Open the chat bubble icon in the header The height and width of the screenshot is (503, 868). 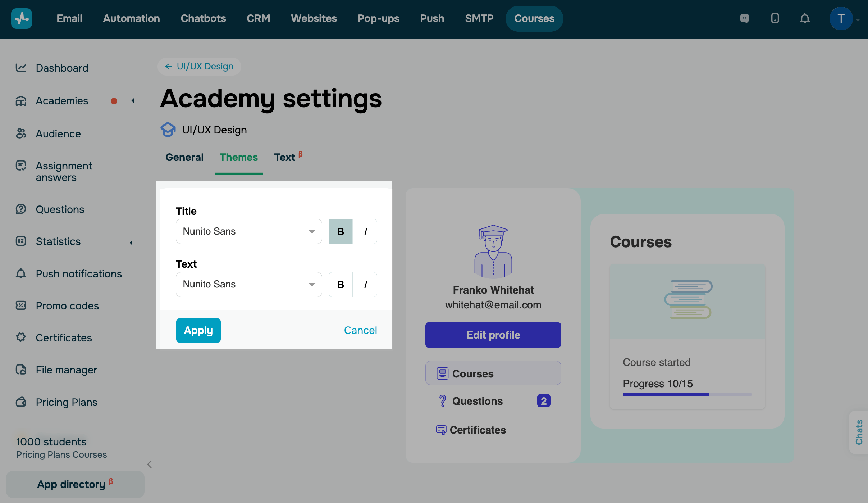pos(745,18)
